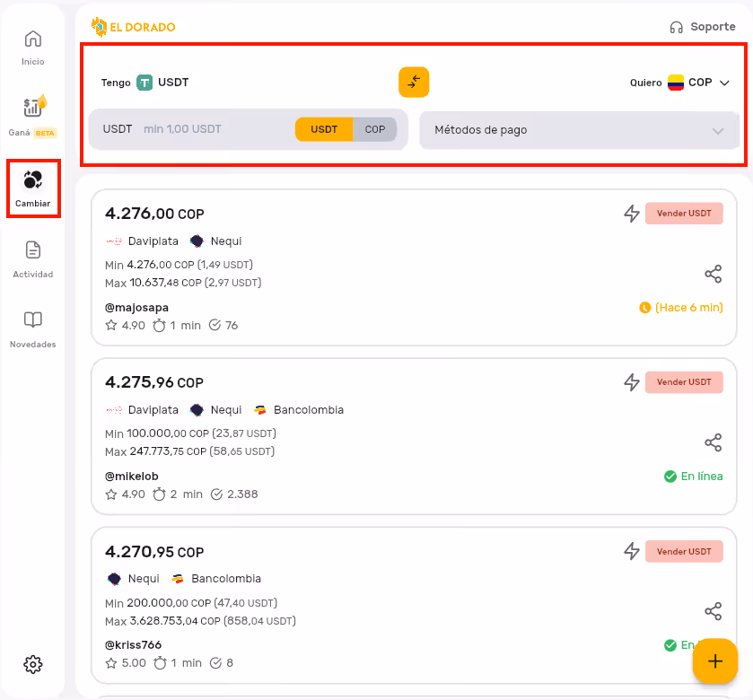Click the 2.388 completed trades count
The width and height of the screenshot is (753, 700).
coord(242,494)
